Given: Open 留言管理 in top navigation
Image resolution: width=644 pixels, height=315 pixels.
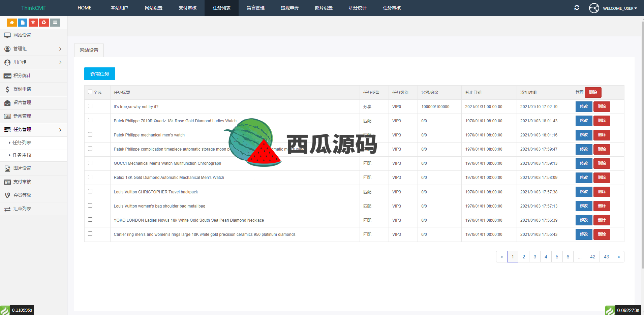Looking at the screenshot, I should 256,8.
